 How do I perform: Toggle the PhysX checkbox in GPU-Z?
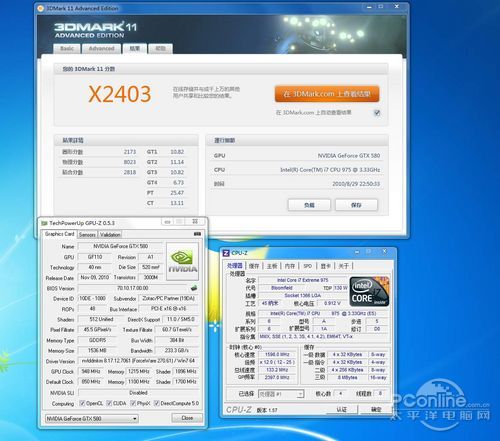point(133,403)
